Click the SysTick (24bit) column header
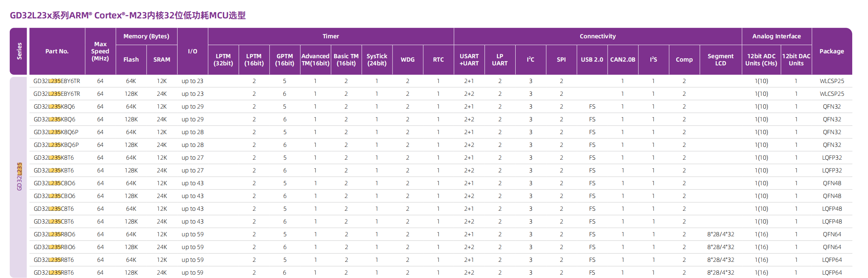 [x=377, y=60]
